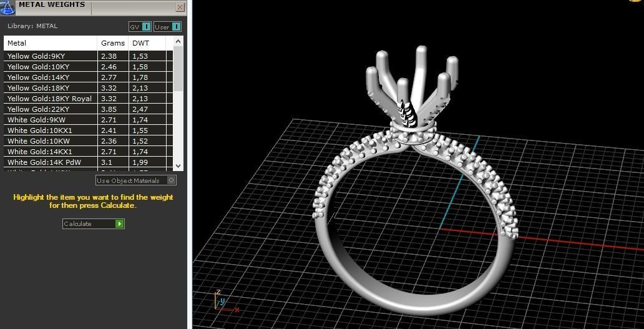Select Yellow Gold:18KY Royal row
The image size is (644, 329).
point(89,99)
